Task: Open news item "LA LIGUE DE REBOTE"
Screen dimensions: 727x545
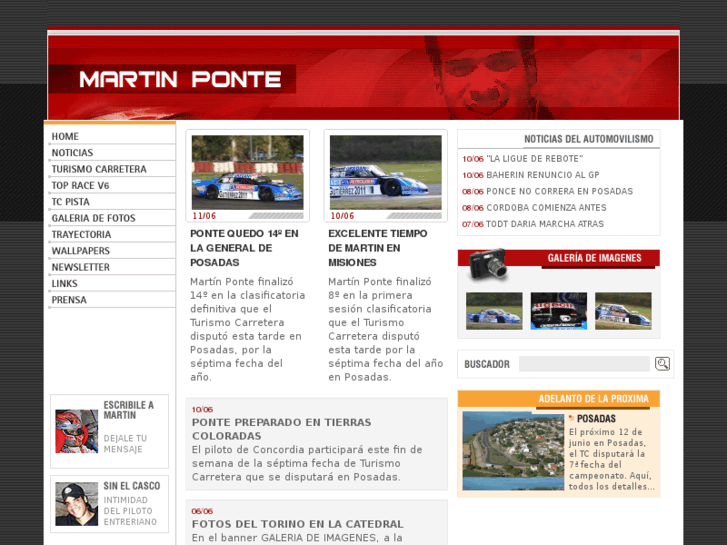Action: click(x=535, y=159)
